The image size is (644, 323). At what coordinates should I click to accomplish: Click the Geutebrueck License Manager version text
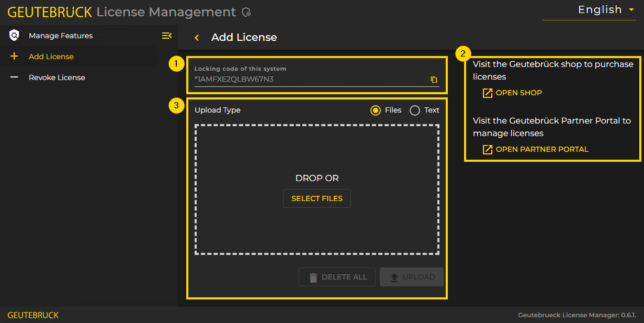[x=577, y=315]
